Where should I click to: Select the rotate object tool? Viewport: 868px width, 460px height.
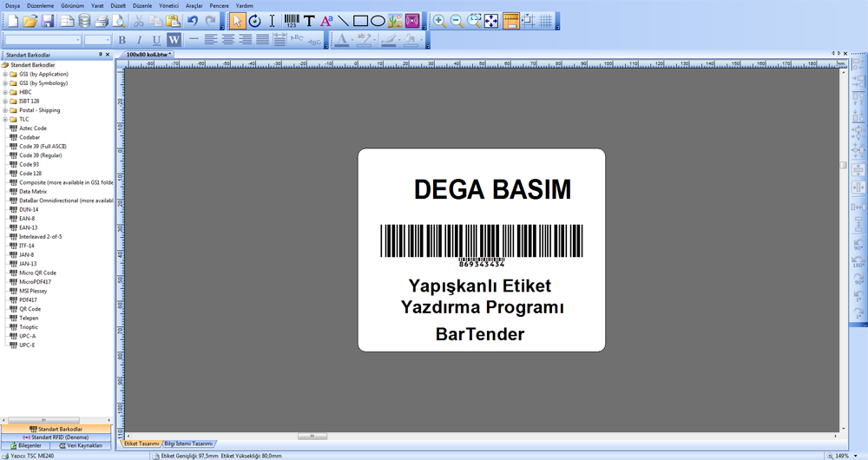(x=254, y=22)
